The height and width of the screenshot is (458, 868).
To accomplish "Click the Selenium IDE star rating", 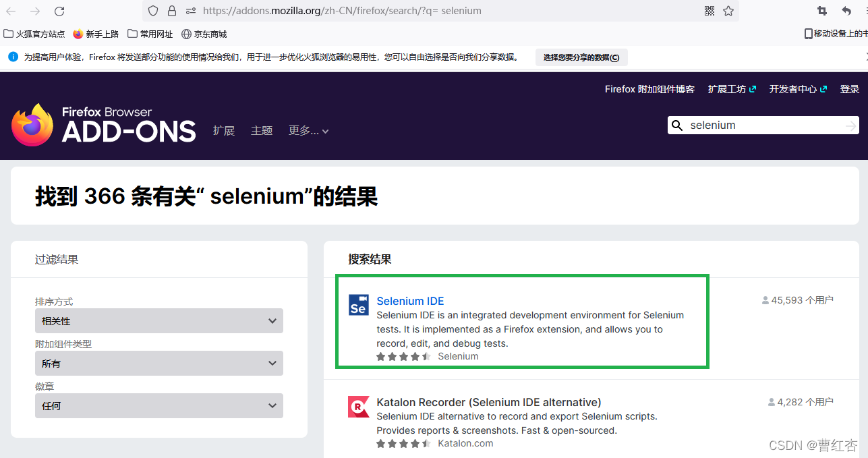I will click(403, 356).
